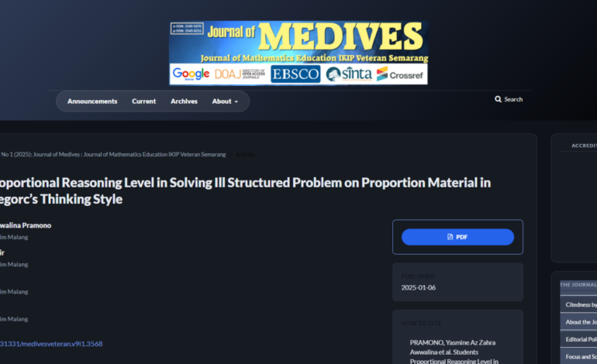The image size is (597, 364).
Task: Click the EBSCO logo in banner
Action: (295, 74)
